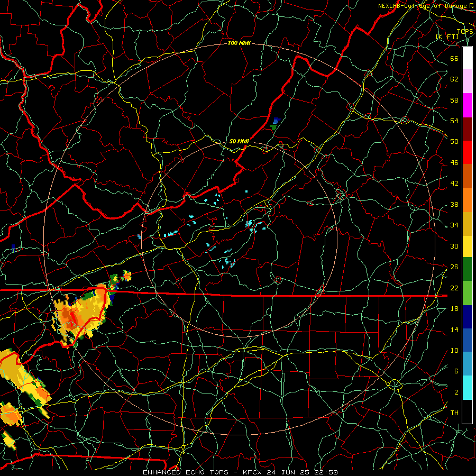
Task: Click the 100 NMI range ring label
Action: (239, 43)
